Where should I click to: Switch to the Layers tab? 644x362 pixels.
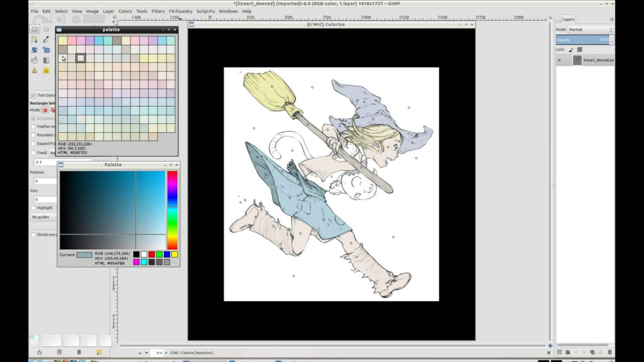point(566,19)
